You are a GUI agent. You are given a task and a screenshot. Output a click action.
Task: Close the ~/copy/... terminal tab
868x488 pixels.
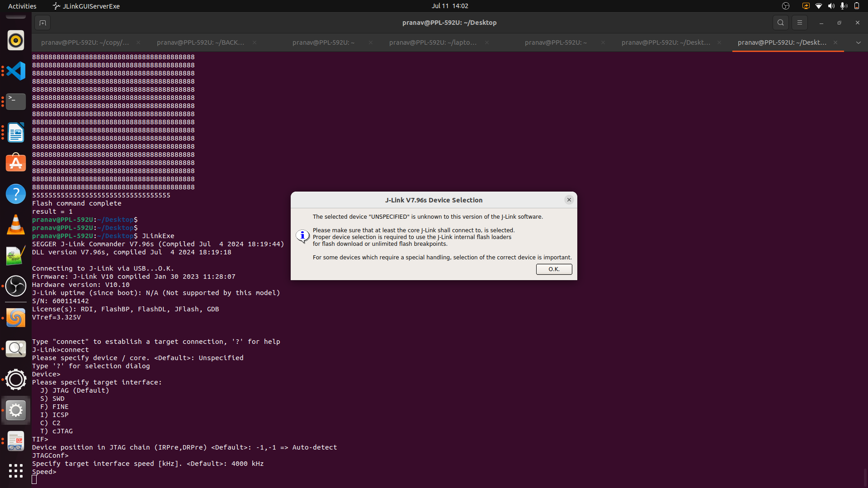pos(138,42)
